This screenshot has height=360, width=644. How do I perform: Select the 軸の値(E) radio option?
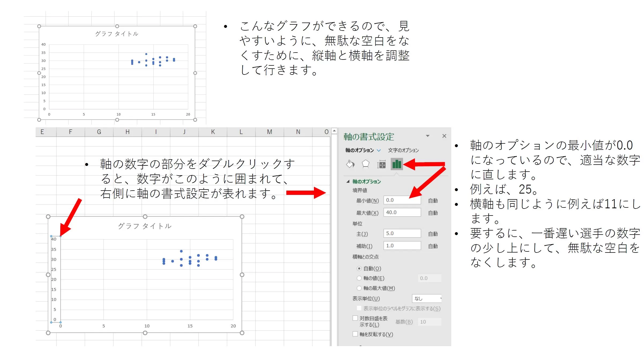(359, 278)
